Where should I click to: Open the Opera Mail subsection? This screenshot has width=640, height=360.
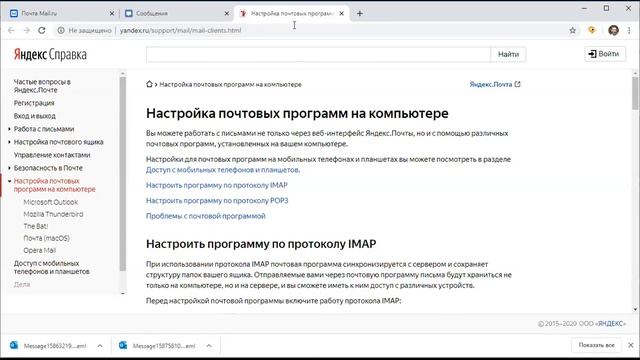click(x=40, y=250)
